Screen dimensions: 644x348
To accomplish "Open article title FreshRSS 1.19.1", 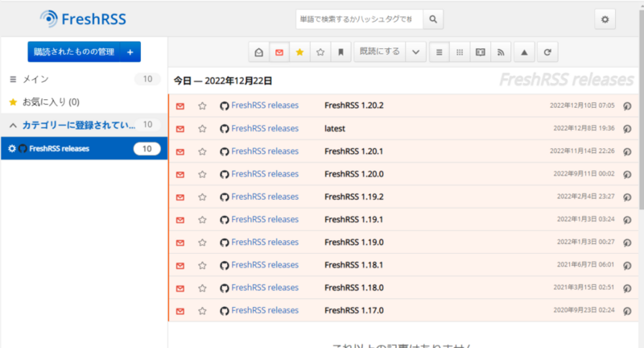I will [353, 220].
